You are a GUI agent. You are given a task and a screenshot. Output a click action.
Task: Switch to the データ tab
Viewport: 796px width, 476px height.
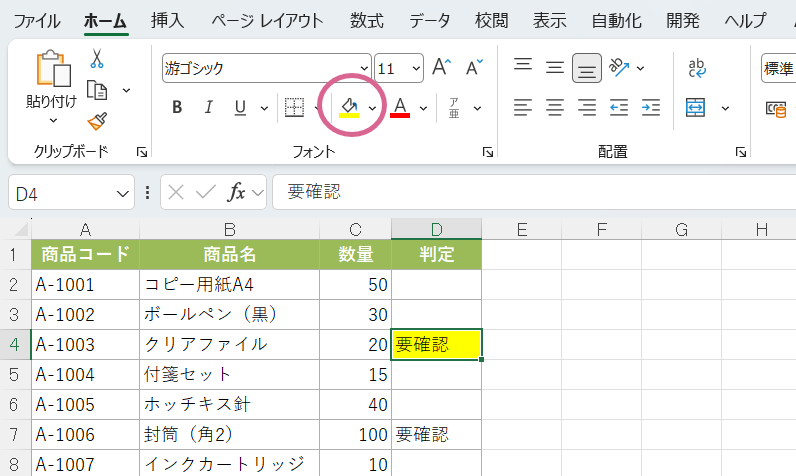click(429, 21)
